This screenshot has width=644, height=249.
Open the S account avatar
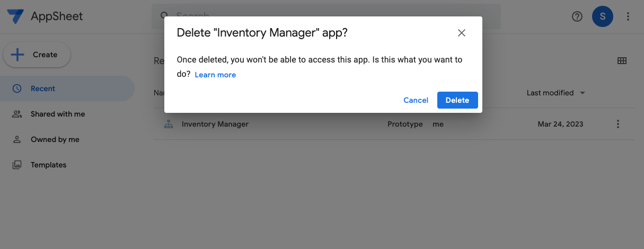click(x=603, y=16)
